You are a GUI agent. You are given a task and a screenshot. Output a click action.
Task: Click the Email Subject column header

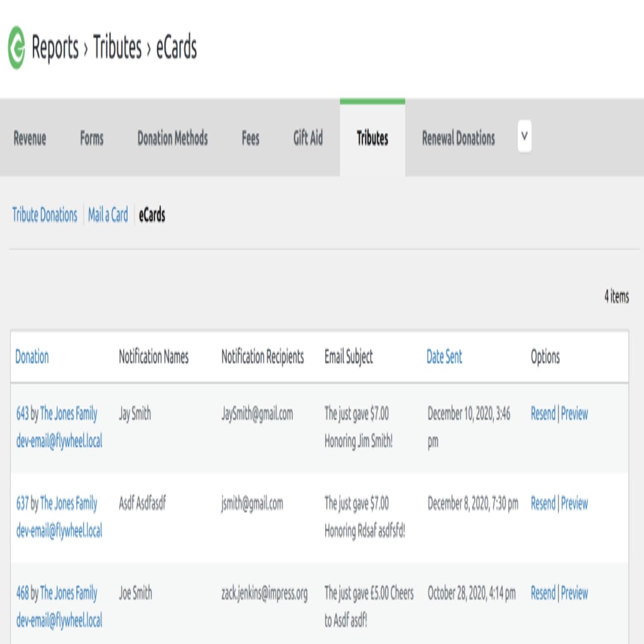tap(348, 357)
